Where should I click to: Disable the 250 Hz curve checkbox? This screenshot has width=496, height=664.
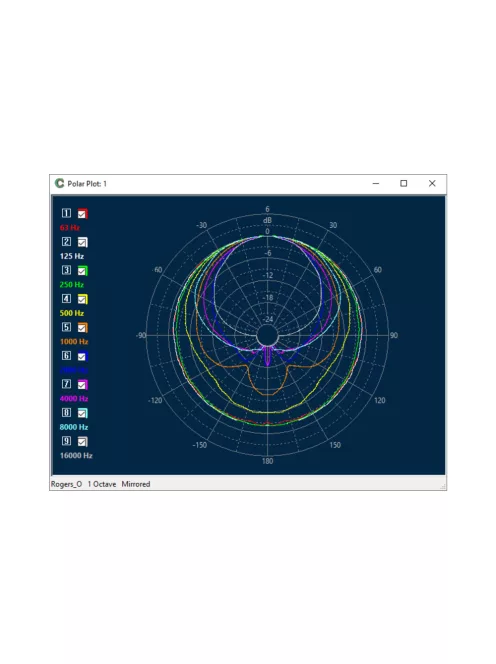82,271
